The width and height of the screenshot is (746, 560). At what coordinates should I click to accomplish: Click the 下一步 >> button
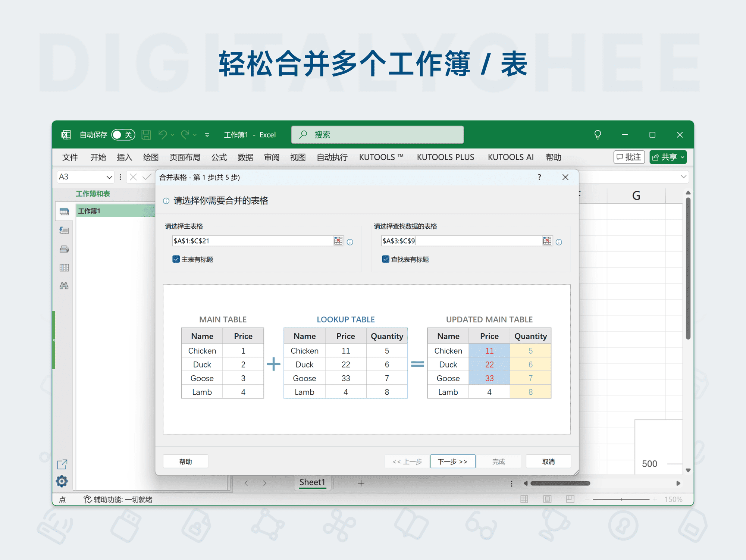click(452, 462)
